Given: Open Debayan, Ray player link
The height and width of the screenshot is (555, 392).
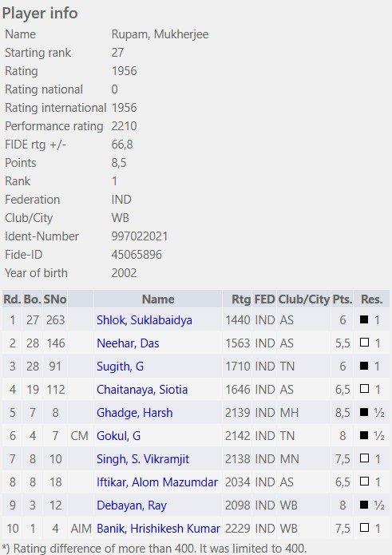Looking at the screenshot, I should 131,505.
